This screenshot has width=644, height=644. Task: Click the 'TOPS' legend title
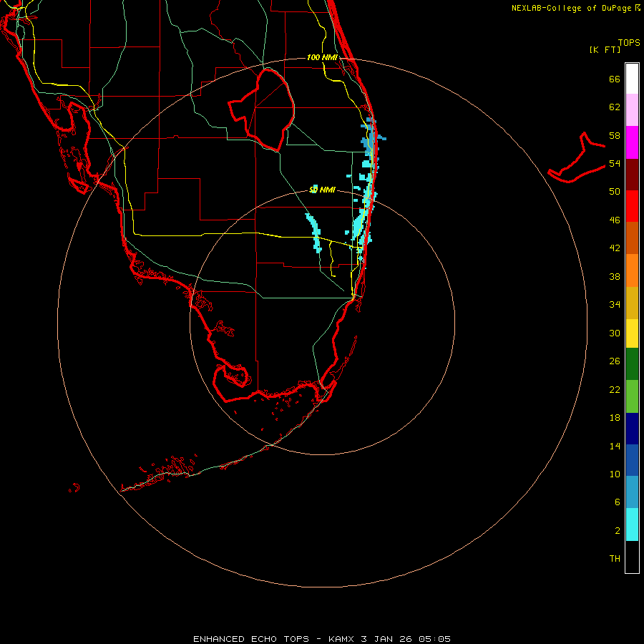629,43
